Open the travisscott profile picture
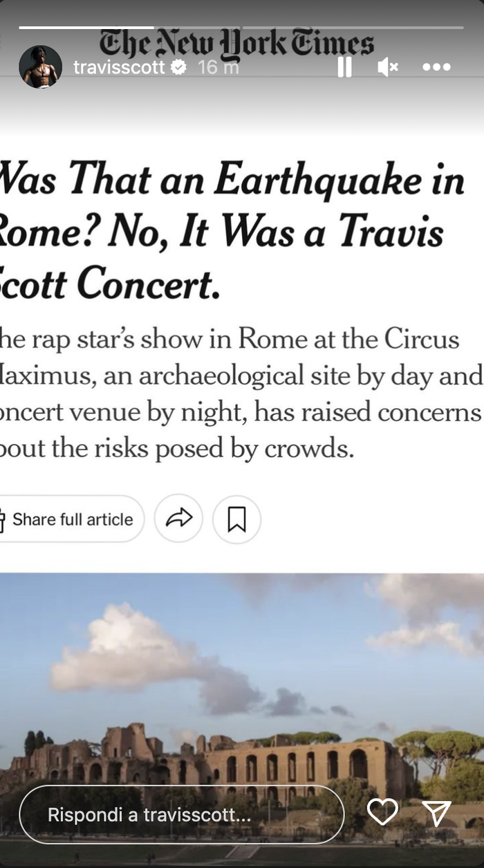484x868 pixels. tap(40, 67)
